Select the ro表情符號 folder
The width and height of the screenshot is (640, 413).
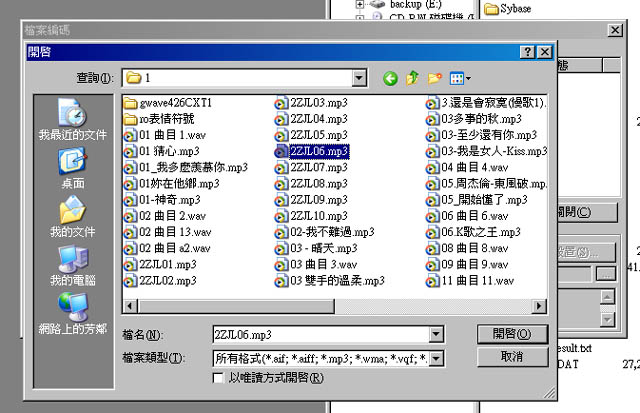pyautogui.click(x=159, y=119)
